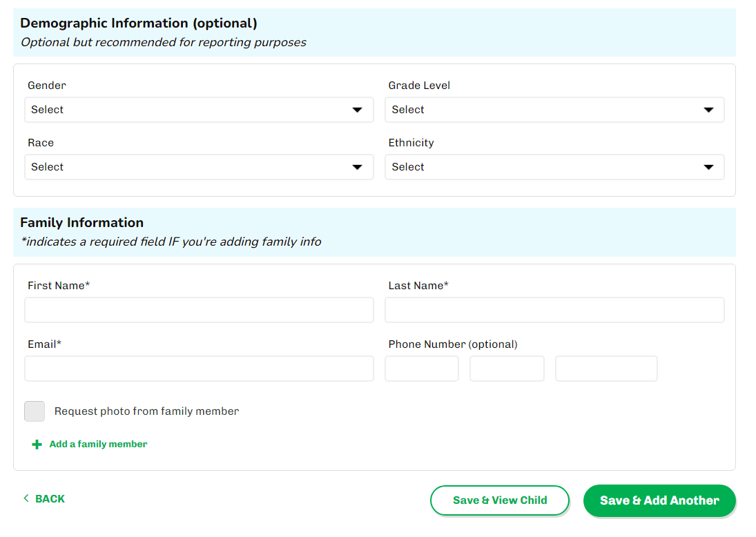Image resolution: width=756 pixels, height=537 pixels.
Task: Click the Grade Level dropdown arrow icon
Action: [708, 110]
